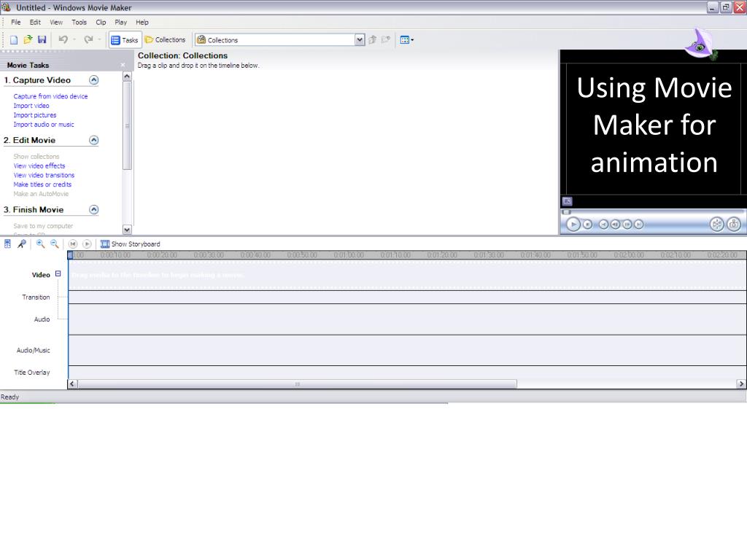Click the Movie Tasks vertical scrollbar thumb

[127, 125]
